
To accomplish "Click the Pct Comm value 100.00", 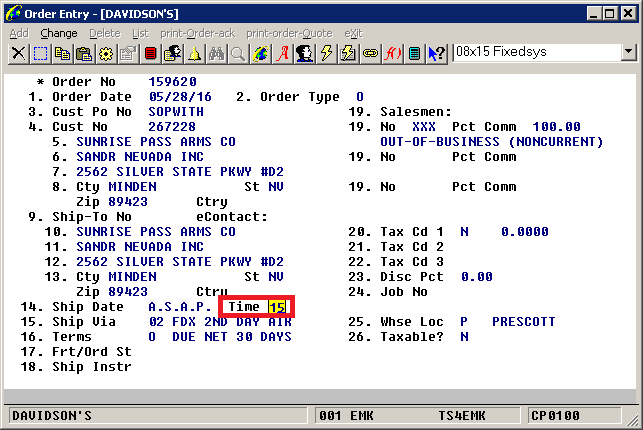I will point(556,127).
